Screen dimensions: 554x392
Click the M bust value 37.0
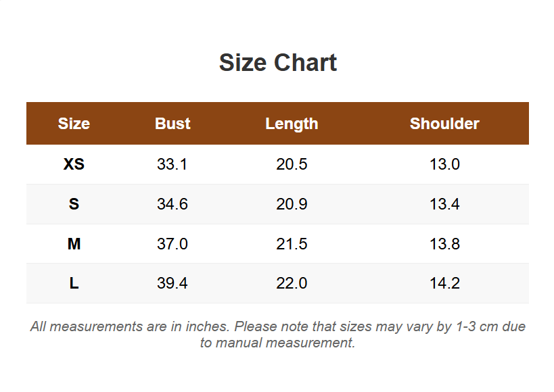coord(172,244)
